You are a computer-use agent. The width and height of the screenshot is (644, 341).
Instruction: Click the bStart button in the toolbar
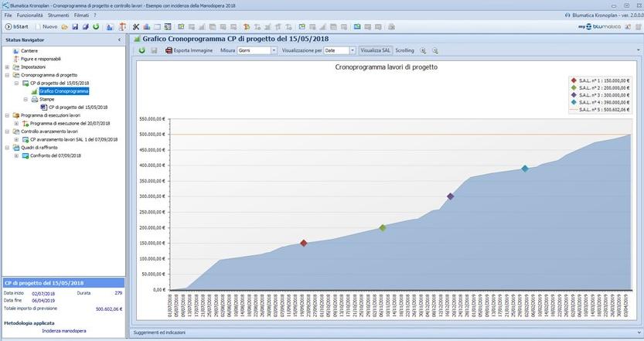(x=17, y=26)
